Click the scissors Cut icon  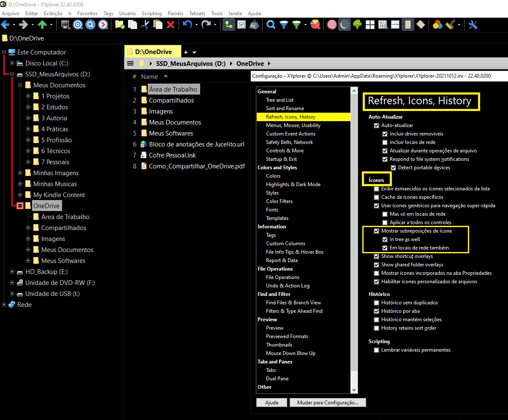[x=145, y=24]
